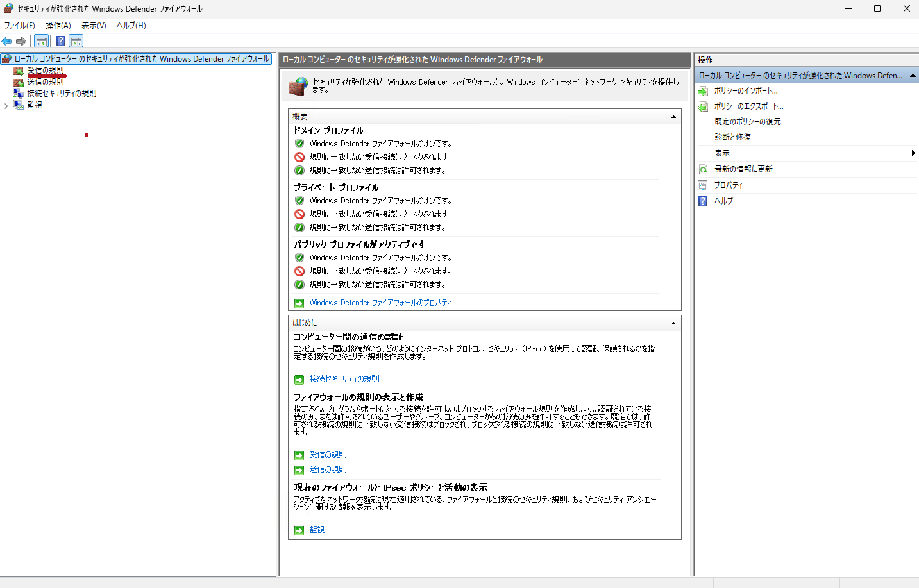
Task: Open the ヘルプ(H) menu
Action: (131, 26)
